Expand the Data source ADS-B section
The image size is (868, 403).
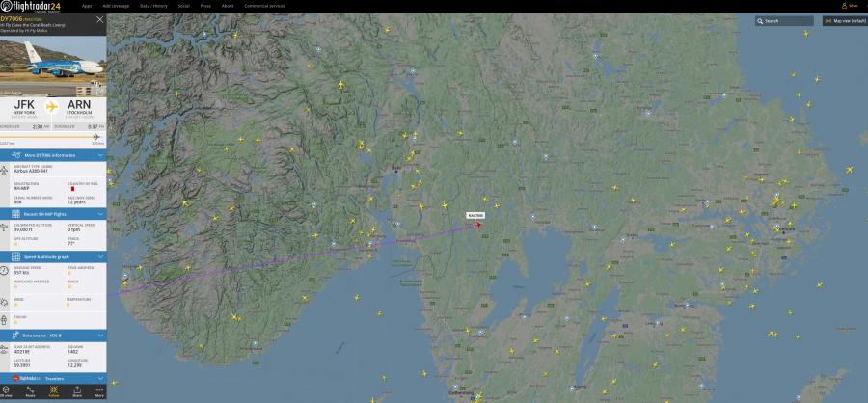(53, 336)
